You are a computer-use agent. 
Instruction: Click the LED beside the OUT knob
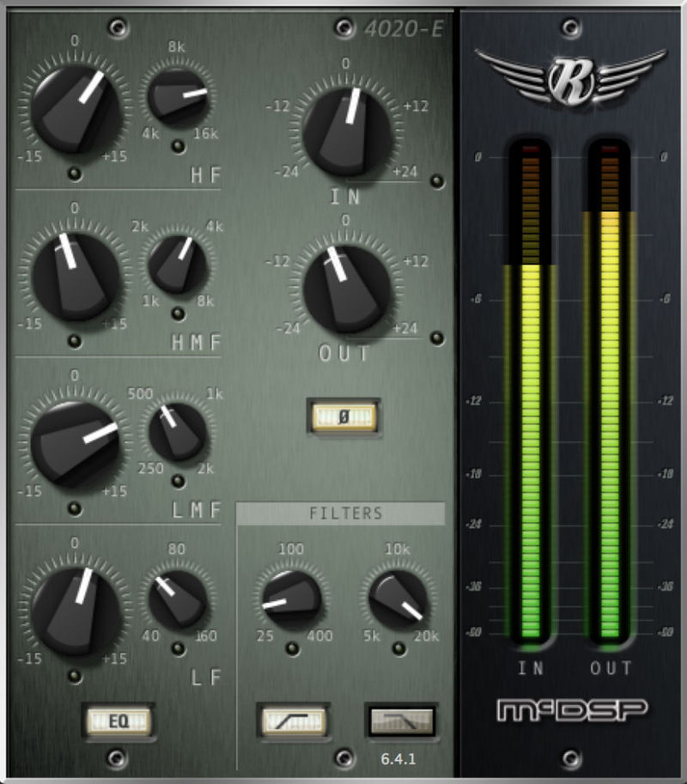[x=437, y=338]
